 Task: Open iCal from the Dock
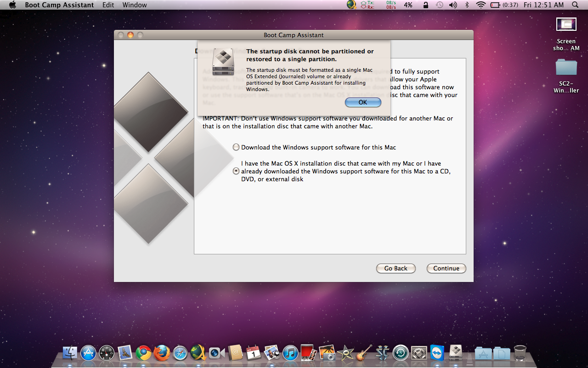(254, 353)
